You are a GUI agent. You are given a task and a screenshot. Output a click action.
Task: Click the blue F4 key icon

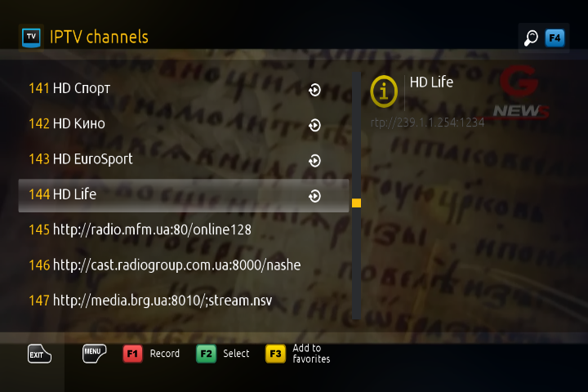pos(555,38)
